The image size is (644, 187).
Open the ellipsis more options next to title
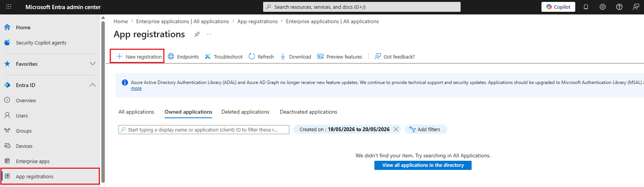point(209,34)
